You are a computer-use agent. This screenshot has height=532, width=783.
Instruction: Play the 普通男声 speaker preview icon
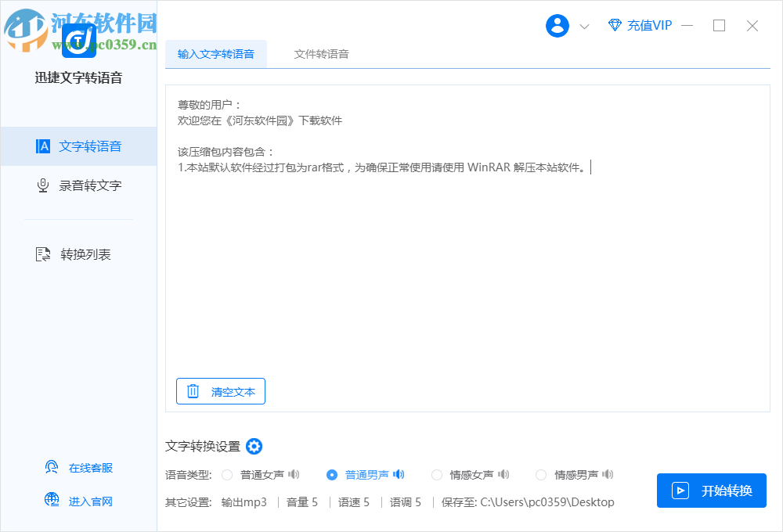click(399, 474)
